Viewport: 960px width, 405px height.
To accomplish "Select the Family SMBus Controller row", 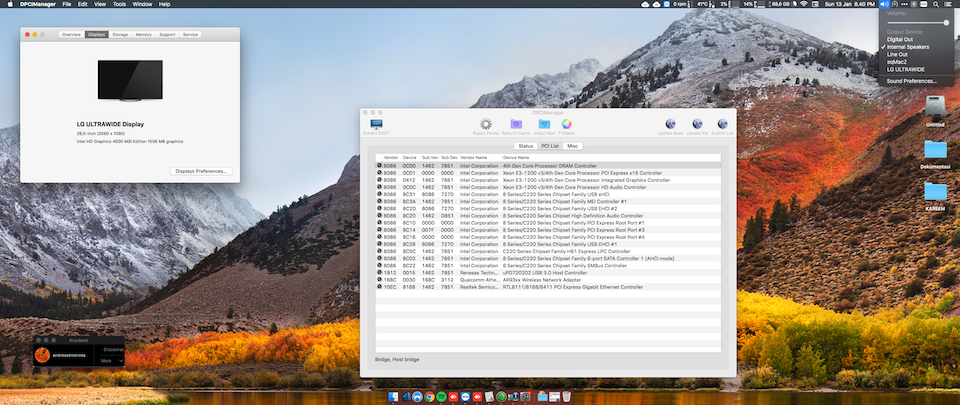I will [548, 266].
